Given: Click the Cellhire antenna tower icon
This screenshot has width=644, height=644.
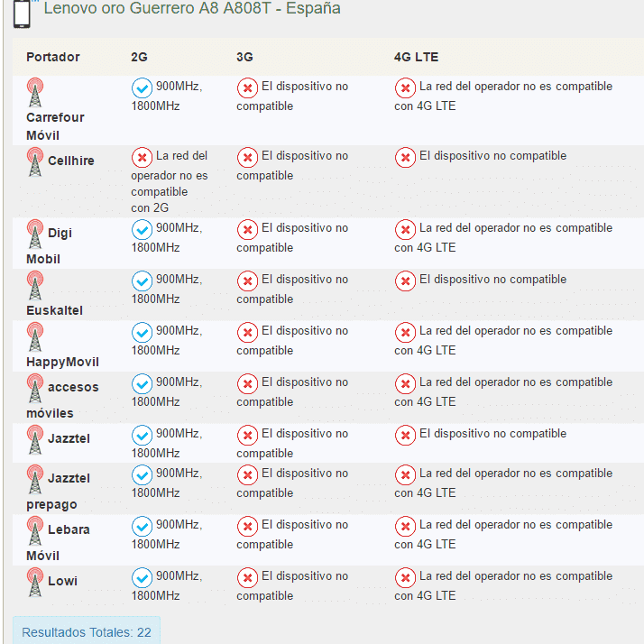Looking at the screenshot, I should point(35,161).
